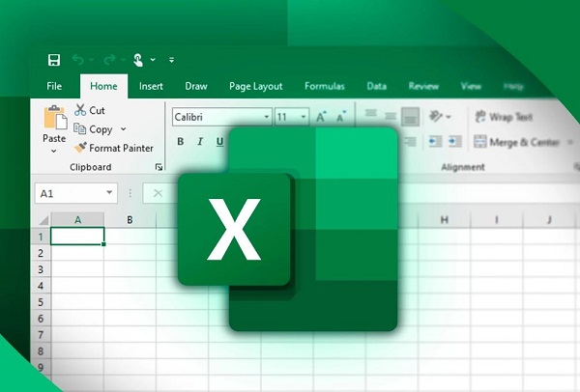Open the Clipboard dialog launcher
580x392 pixels.
[x=159, y=167]
